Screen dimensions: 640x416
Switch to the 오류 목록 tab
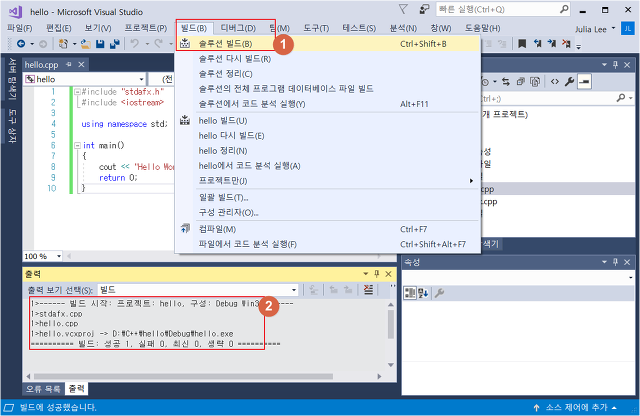pyautogui.click(x=43, y=389)
